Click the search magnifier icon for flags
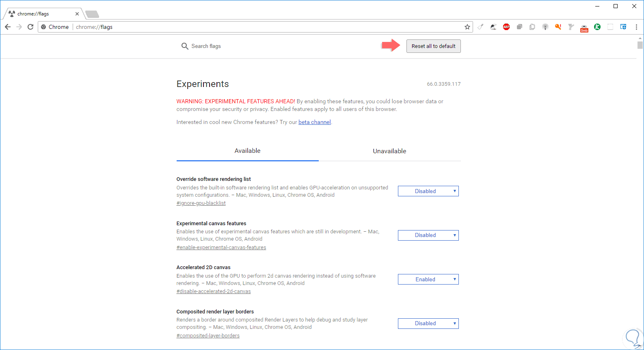The height and width of the screenshot is (350, 644). [185, 46]
